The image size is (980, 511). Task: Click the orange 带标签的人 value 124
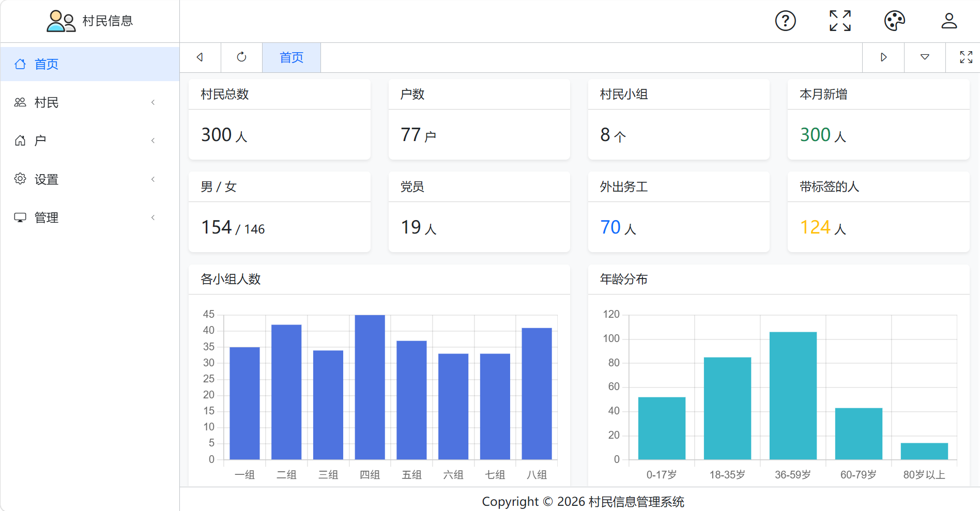coord(815,227)
